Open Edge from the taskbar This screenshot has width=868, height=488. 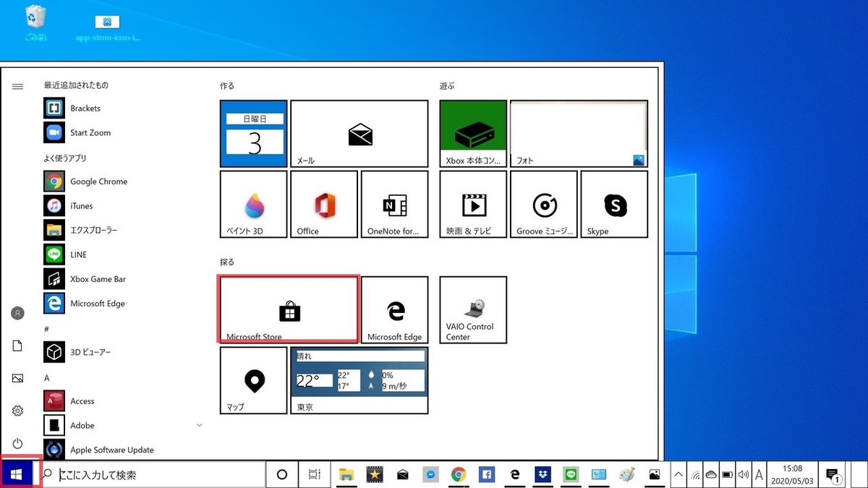click(514, 475)
